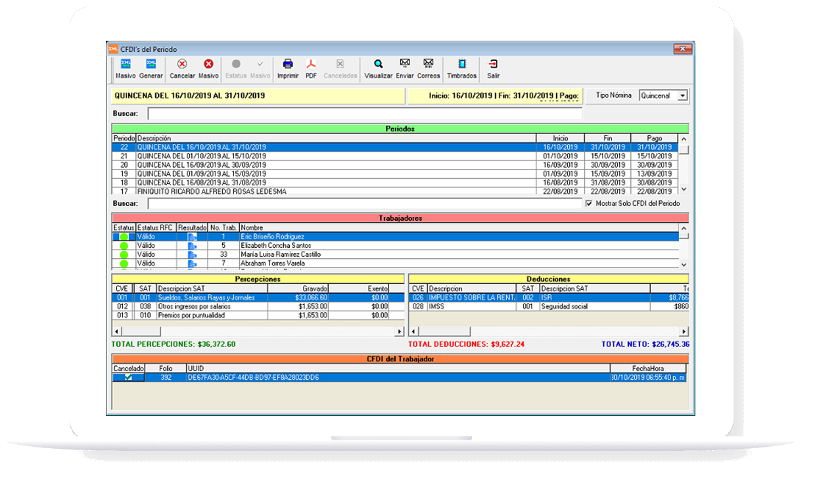Select the IMSS deduction row
Screen dimensions: 838x504
pos(549,306)
